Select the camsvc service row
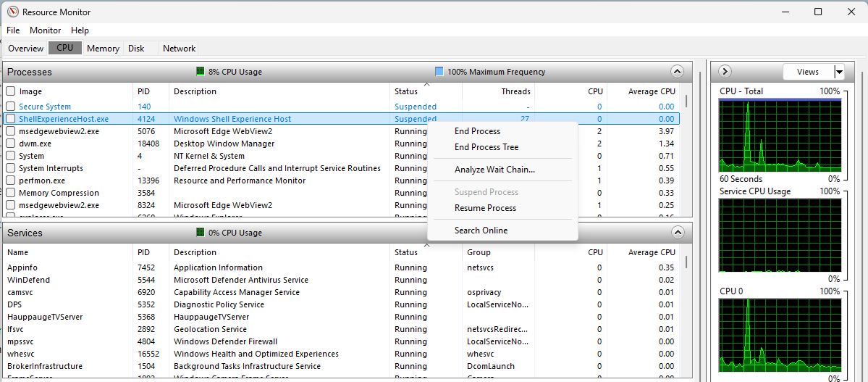 point(342,292)
